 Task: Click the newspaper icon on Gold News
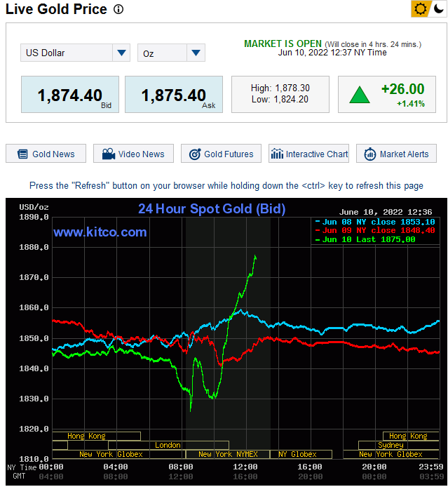tap(22, 154)
